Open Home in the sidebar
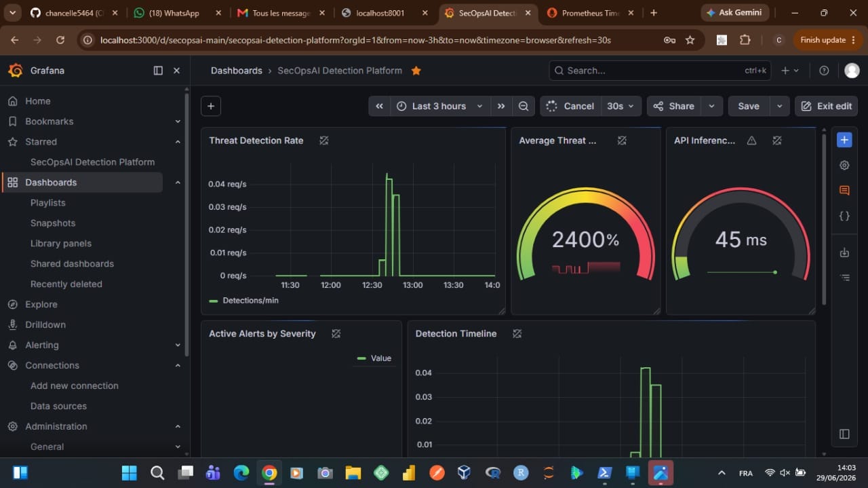Viewport: 868px width, 488px height. coord(38,101)
